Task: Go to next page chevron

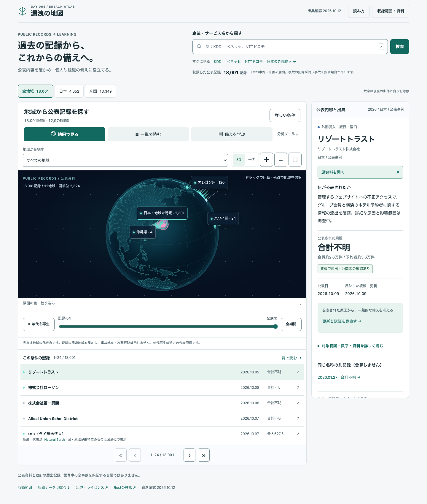Action: 189,455
